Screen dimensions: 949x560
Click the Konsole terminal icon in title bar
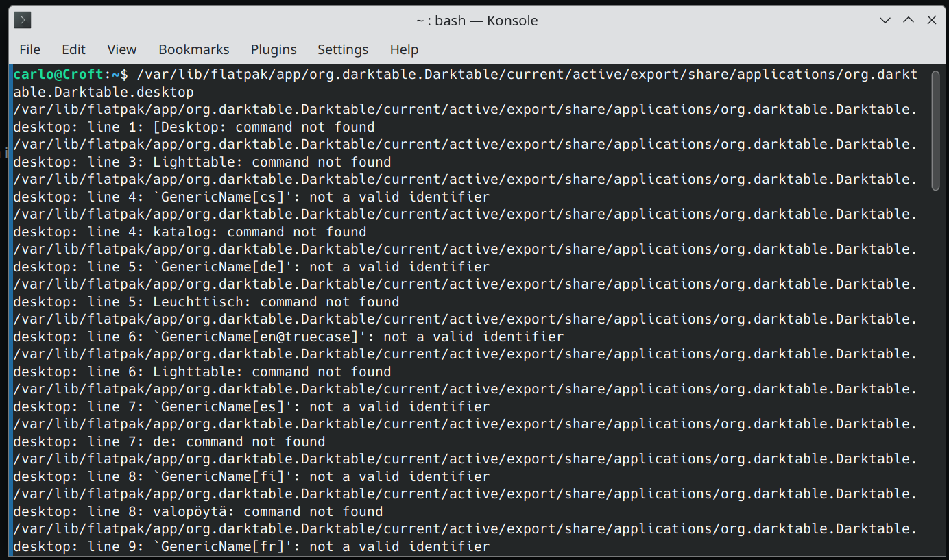click(22, 21)
